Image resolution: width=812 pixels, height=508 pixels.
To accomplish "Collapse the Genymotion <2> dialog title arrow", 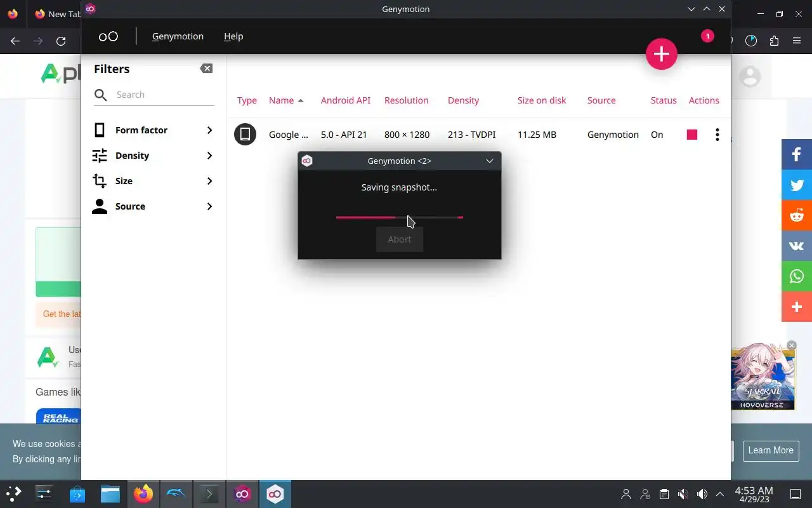I will [x=490, y=161].
